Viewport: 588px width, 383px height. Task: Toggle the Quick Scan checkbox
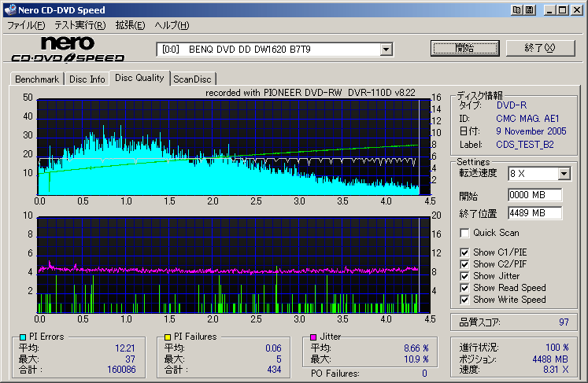(x=464, y=233)
